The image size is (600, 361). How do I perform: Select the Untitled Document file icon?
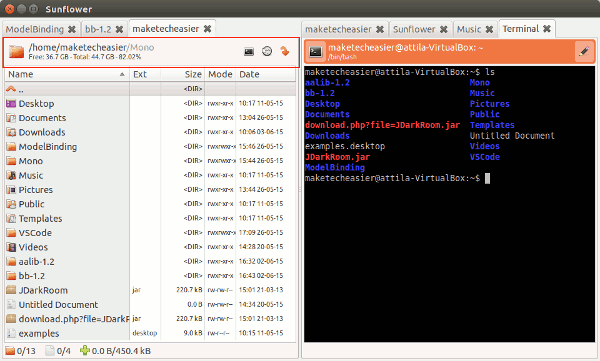tap(11, 305)
